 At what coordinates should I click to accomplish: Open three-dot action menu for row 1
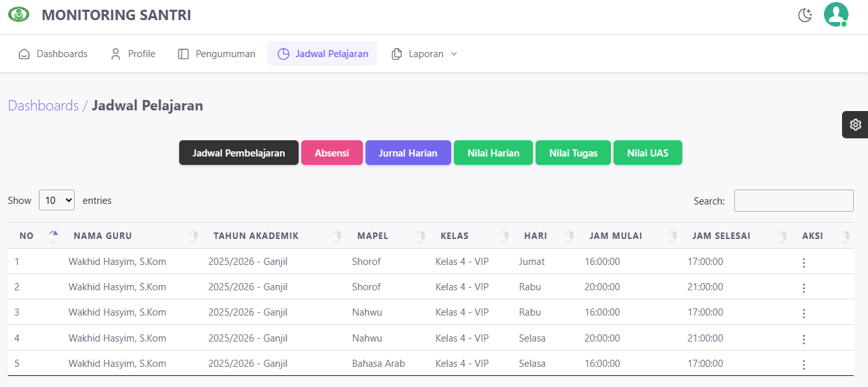[x=804, y=262]
